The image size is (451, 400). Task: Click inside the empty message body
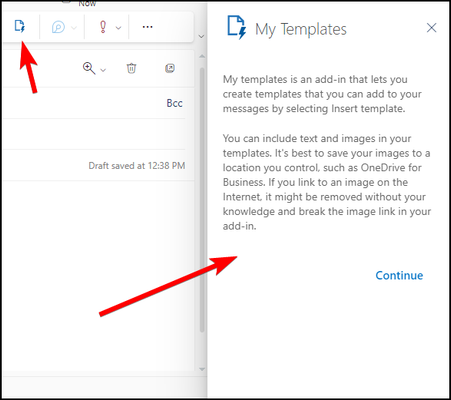tap(98, 275)
